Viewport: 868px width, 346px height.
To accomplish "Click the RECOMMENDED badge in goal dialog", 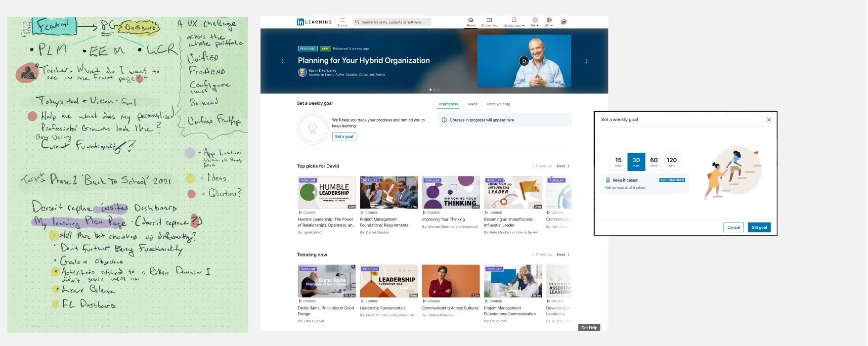I will tap(672, 180).
